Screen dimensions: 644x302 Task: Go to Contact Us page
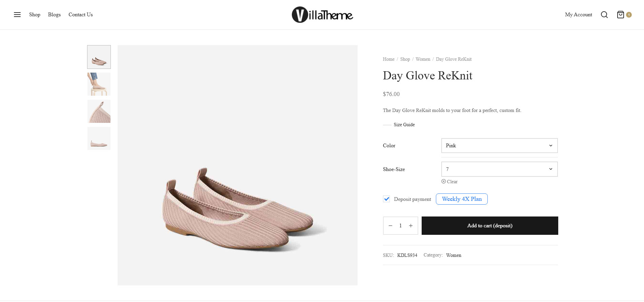click(x=81, y=15)
